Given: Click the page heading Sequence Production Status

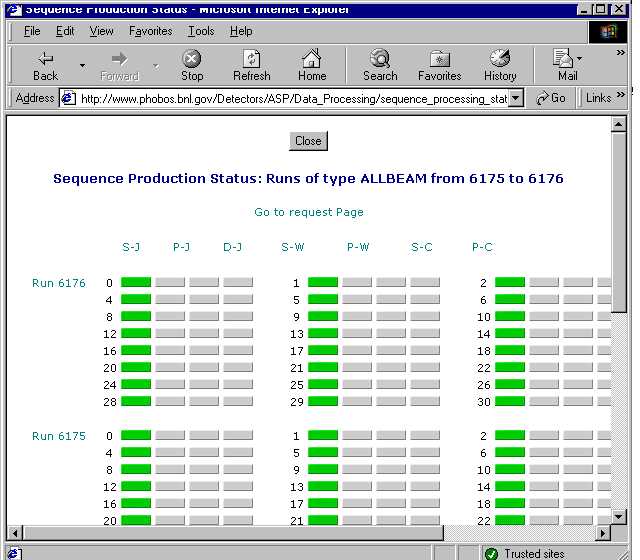Looking at the screenshot, I should click(308, 179).
